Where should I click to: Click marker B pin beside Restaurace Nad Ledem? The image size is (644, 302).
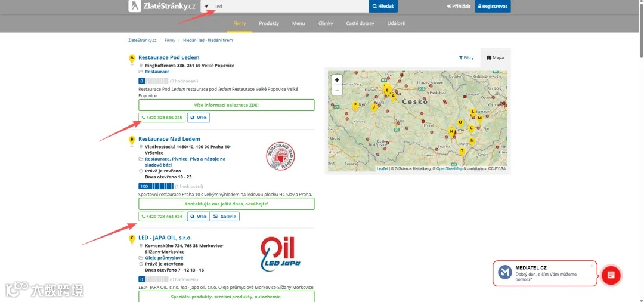132,141
